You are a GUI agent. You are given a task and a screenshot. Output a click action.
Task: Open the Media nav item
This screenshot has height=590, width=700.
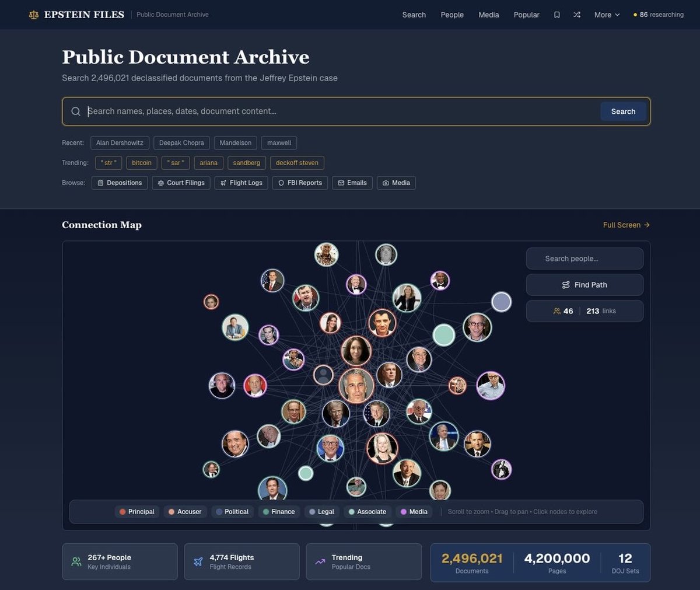point(489,15)
